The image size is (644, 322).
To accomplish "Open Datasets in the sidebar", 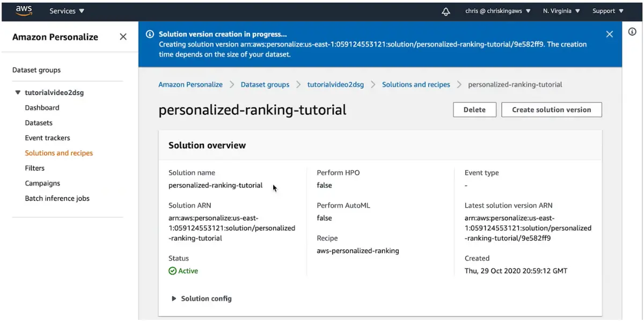I will pyautogui.click(x=39, y=123).
